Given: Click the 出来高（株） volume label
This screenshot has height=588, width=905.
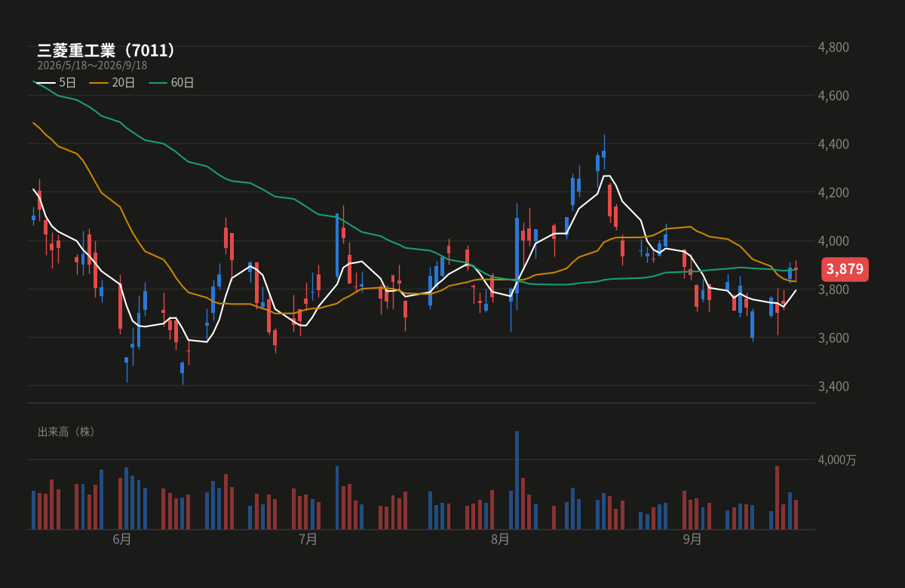Looking at the screenshot, I should (67, 432).
